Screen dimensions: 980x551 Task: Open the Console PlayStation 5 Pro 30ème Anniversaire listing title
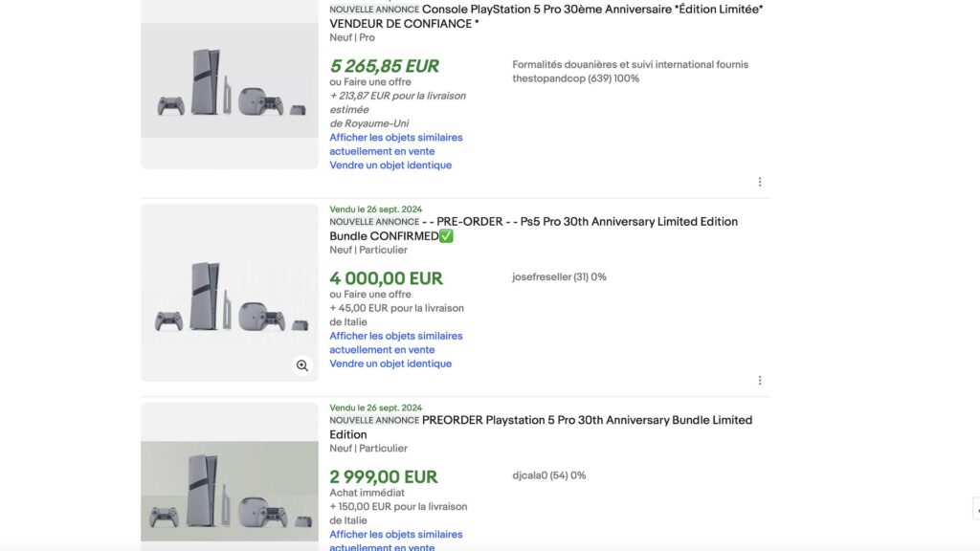click(546, 16)
